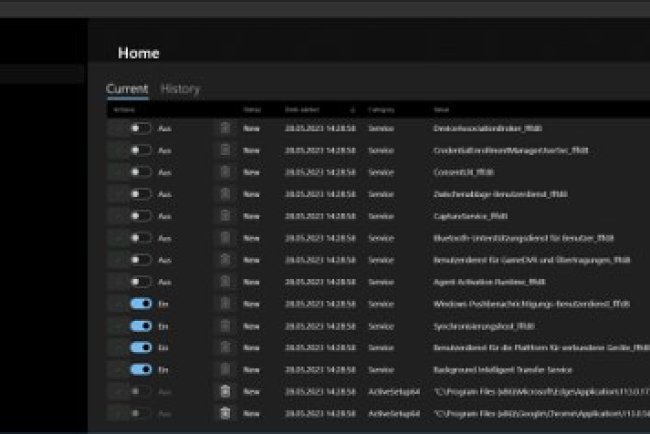Trash the Windows-Pushbenachrichtigungs row
Screen dimensions: 650x434
[x=225, y=304]
